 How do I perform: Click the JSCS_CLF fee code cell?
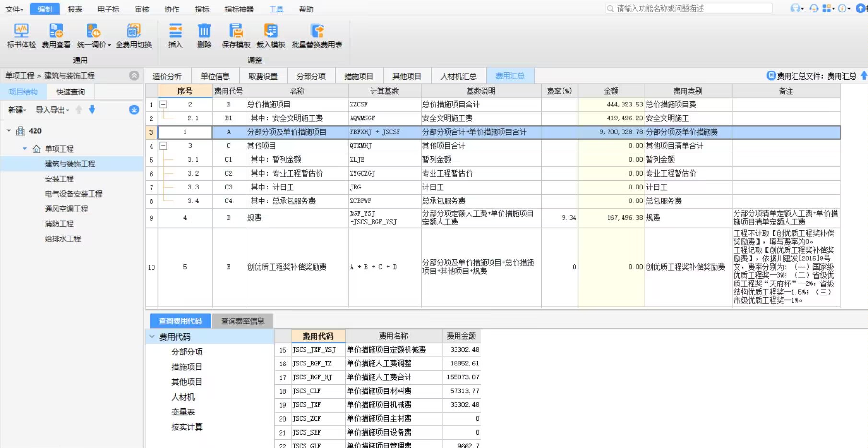317,391
